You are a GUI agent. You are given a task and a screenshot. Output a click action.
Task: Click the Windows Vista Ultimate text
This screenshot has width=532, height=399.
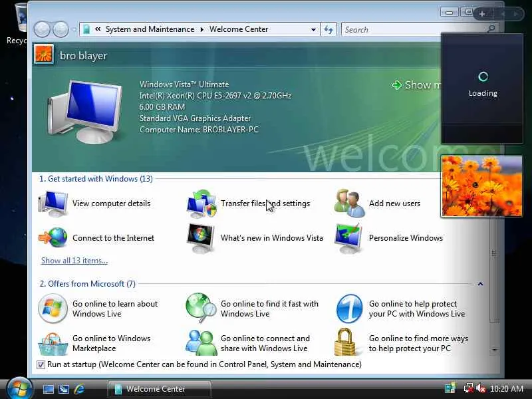pyautogui.click(x=184, y=84)
